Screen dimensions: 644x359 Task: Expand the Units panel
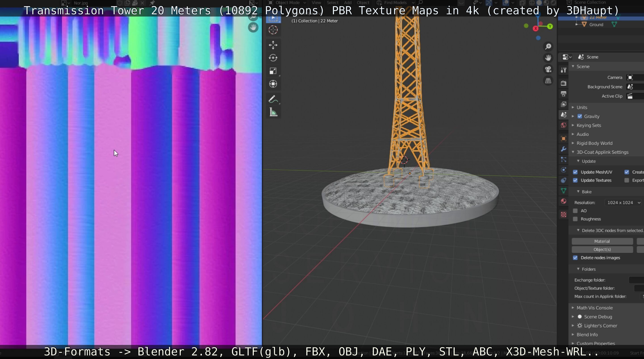tap(573, 107)
